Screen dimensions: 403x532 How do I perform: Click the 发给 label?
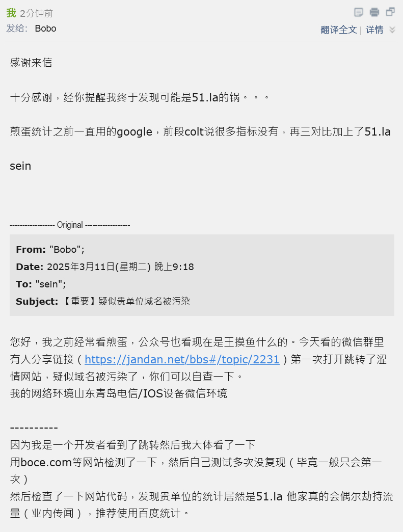[17, 29]
